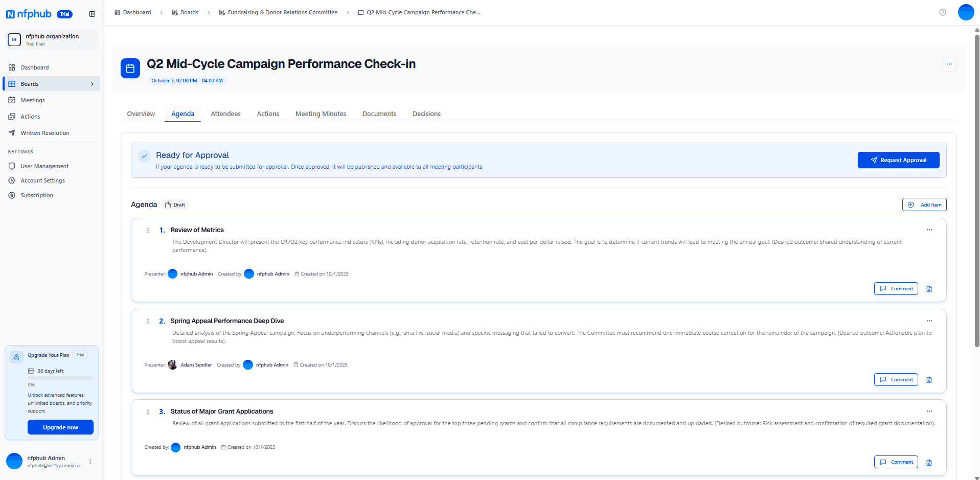
Task: Click the blue calendar meeting icon
Action: (130, 68)
